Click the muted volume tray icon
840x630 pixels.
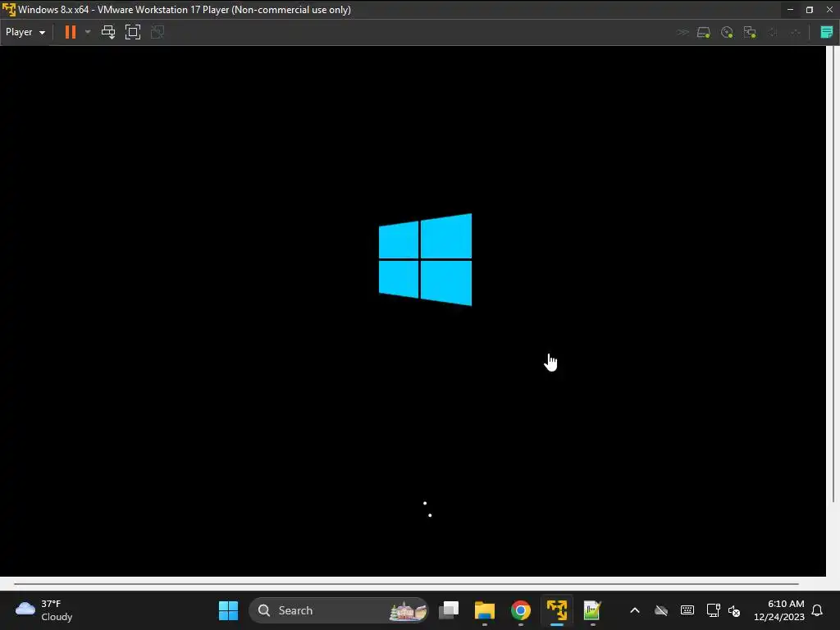734,610
